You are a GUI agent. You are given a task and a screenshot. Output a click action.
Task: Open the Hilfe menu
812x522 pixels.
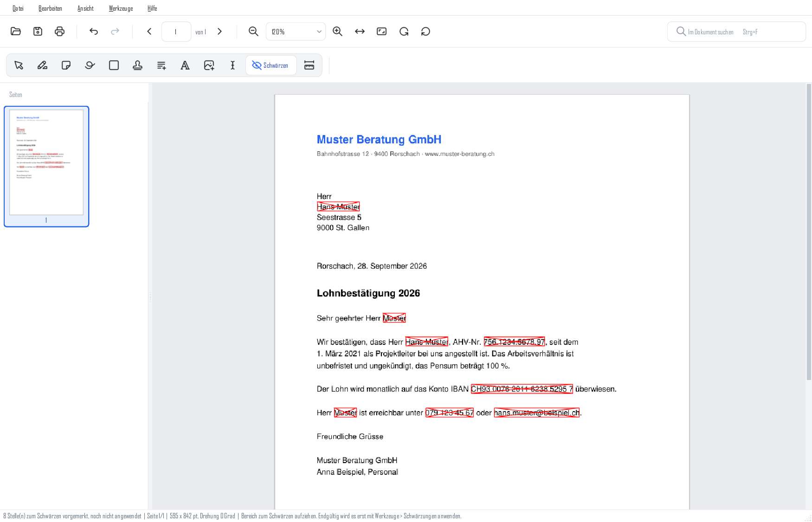tap(153, 8)
